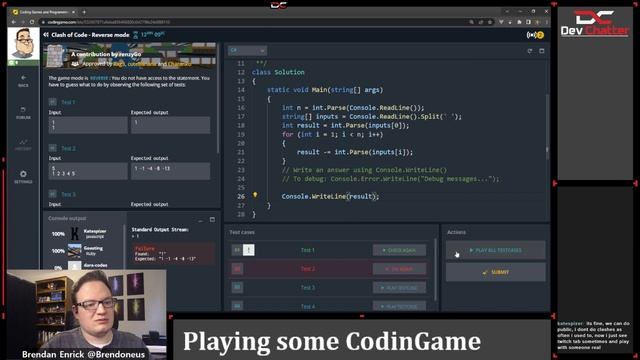
Task: Collapse panel with double-chevron beside Clash of Code
Action: pos(46,35)
